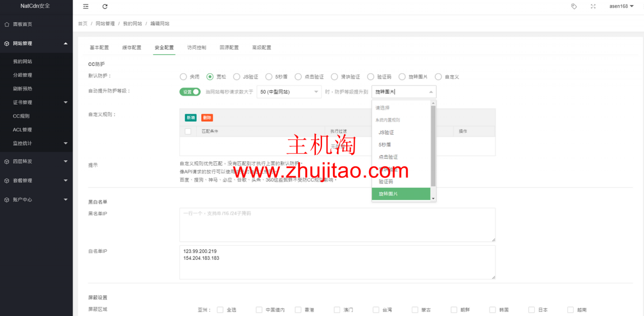Image resolution: width=644 pixels, height=316 pixels.
Task: Switch to the 回源配置 tab
Action: (x=229, y=47)
